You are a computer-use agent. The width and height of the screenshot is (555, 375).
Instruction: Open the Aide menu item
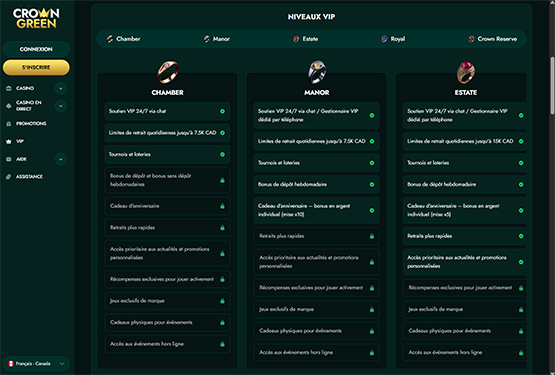[21, 159]
